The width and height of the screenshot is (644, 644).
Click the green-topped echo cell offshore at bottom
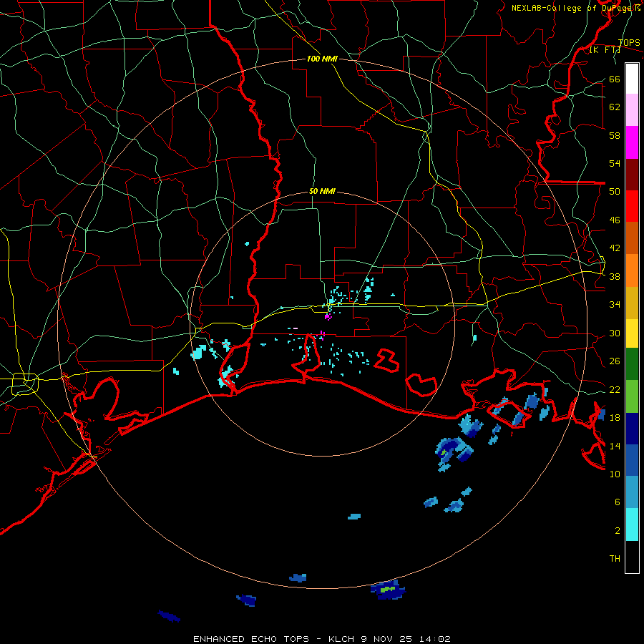[x=388, y=590]
